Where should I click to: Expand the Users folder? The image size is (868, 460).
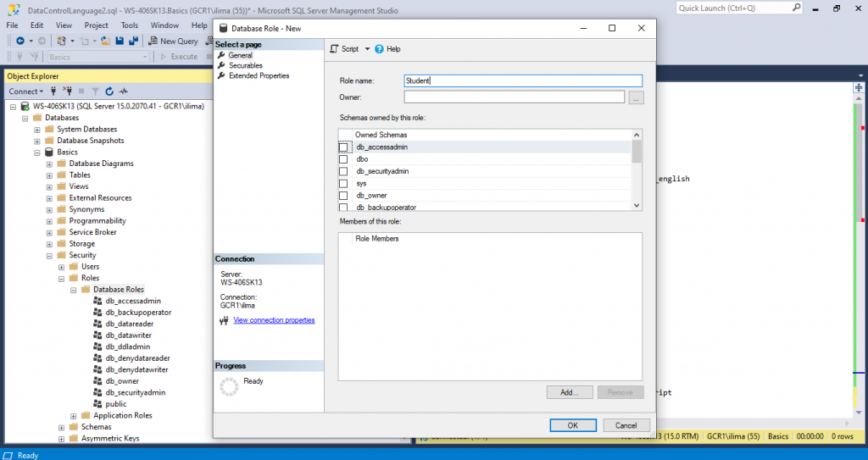pos(61,267)
